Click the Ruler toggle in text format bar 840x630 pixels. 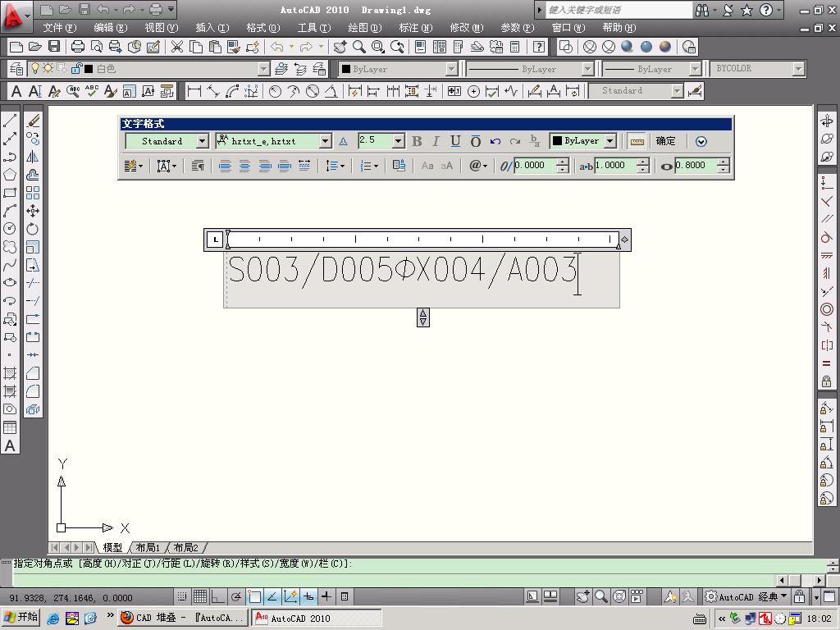click(637, 141)
